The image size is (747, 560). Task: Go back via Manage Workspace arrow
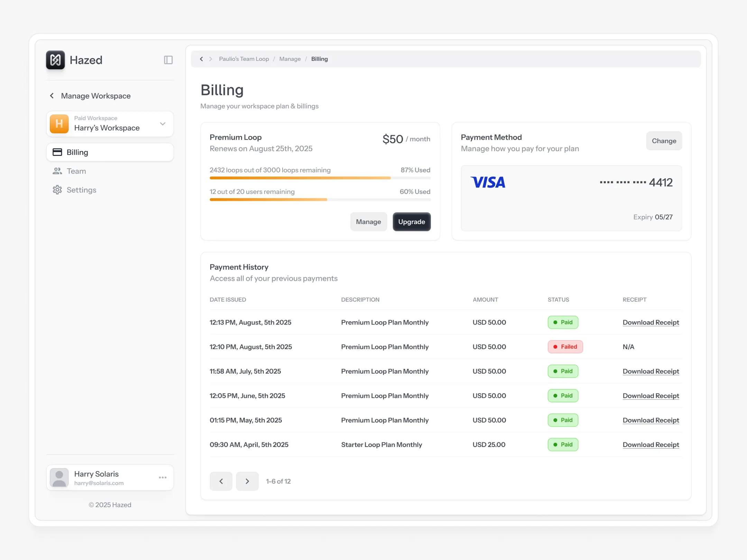[52, 96]
